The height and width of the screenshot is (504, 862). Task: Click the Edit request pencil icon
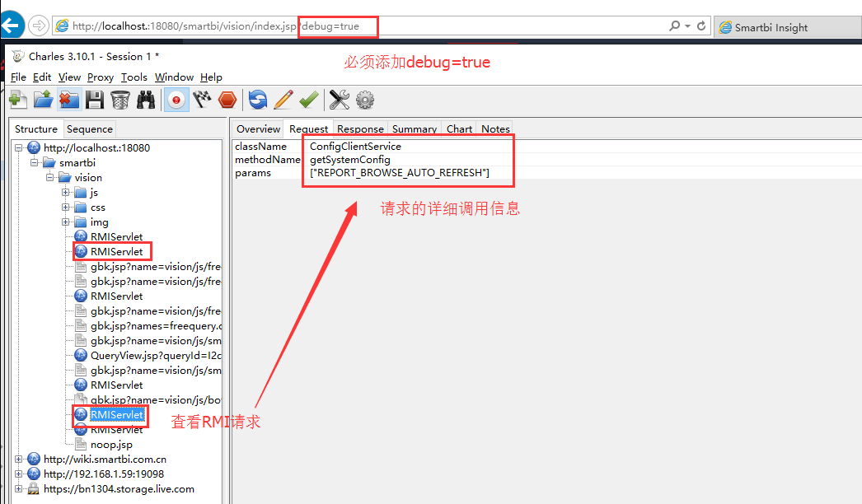coord(283,100)
